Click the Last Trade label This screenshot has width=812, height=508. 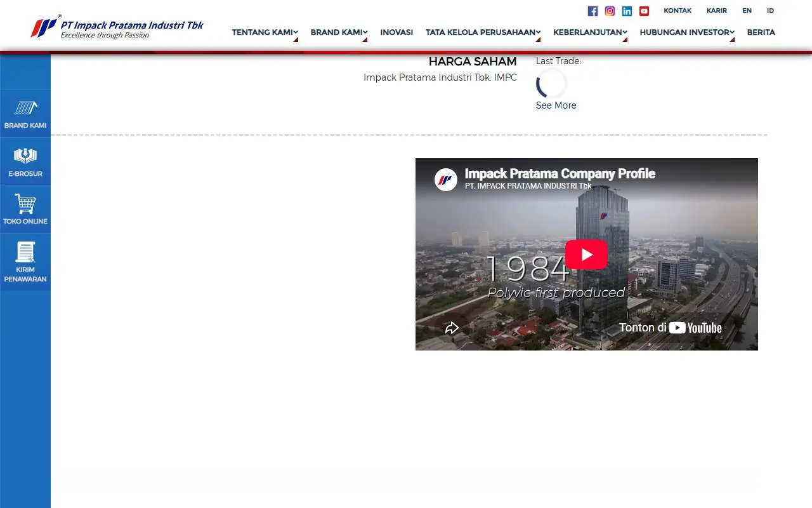(558, 61)
